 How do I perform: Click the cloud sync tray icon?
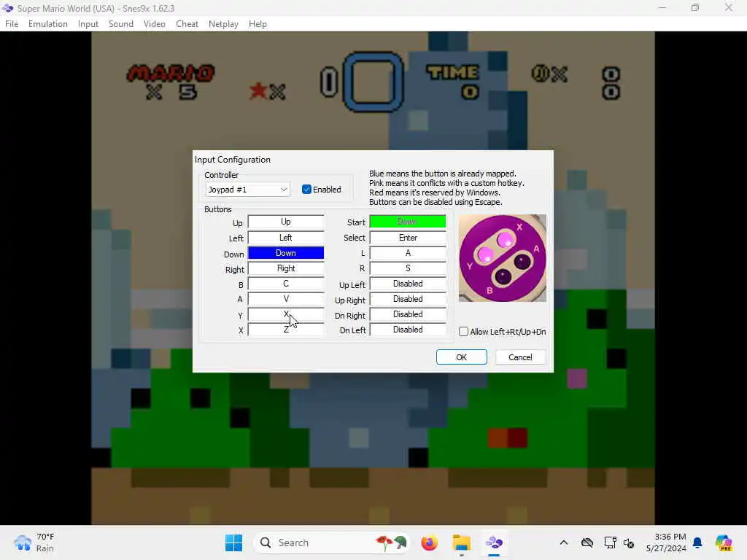[587, 542]
